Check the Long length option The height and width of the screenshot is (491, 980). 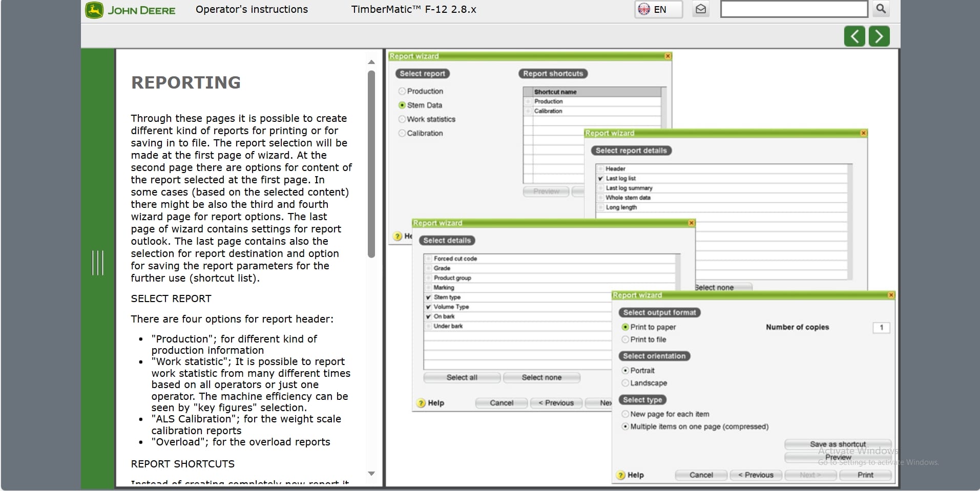600,207
